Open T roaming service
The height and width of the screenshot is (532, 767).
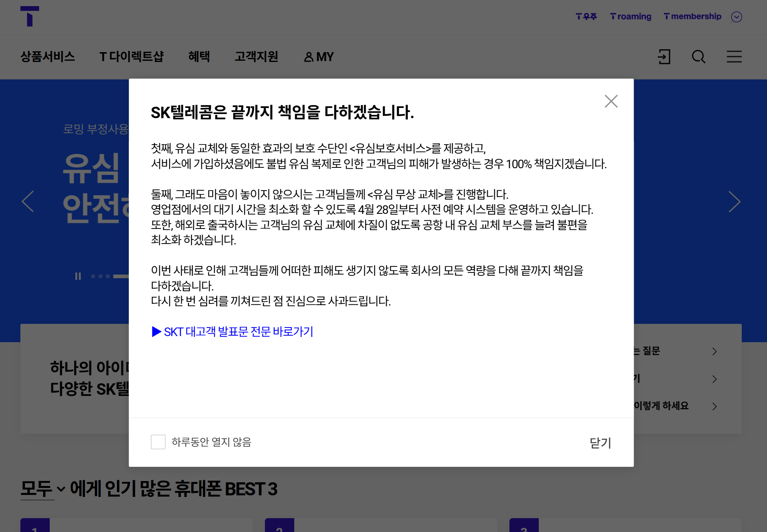click(x=630, y=16)
